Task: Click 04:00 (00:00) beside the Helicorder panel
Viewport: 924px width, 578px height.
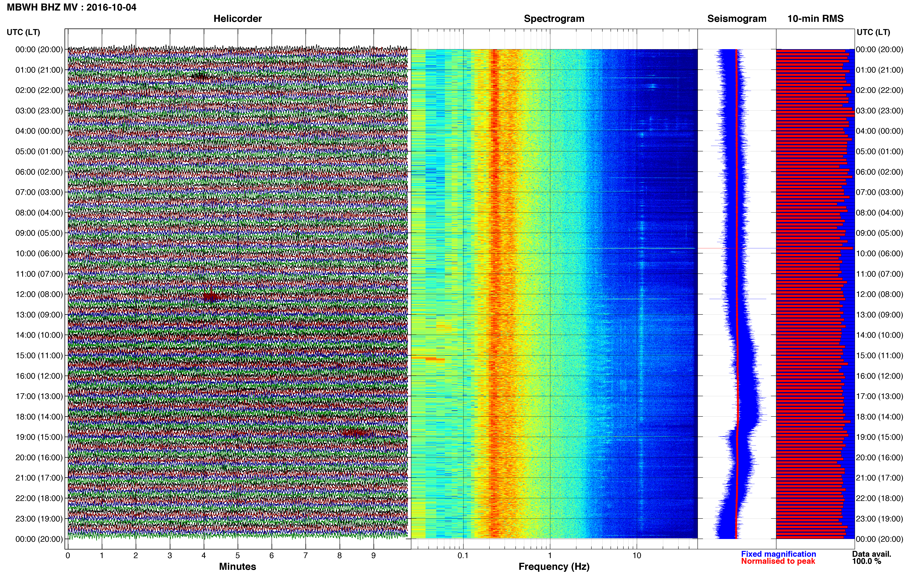Action: point(39,131)
